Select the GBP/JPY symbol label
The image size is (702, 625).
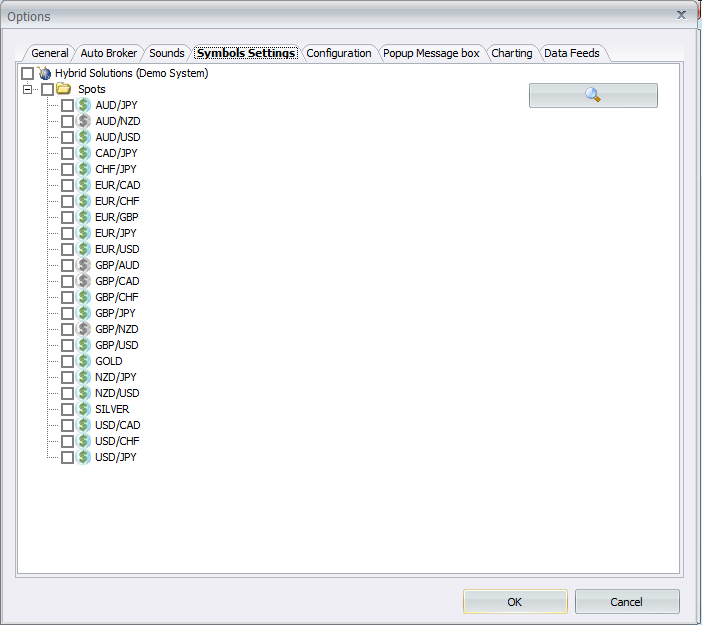(116, 313)
